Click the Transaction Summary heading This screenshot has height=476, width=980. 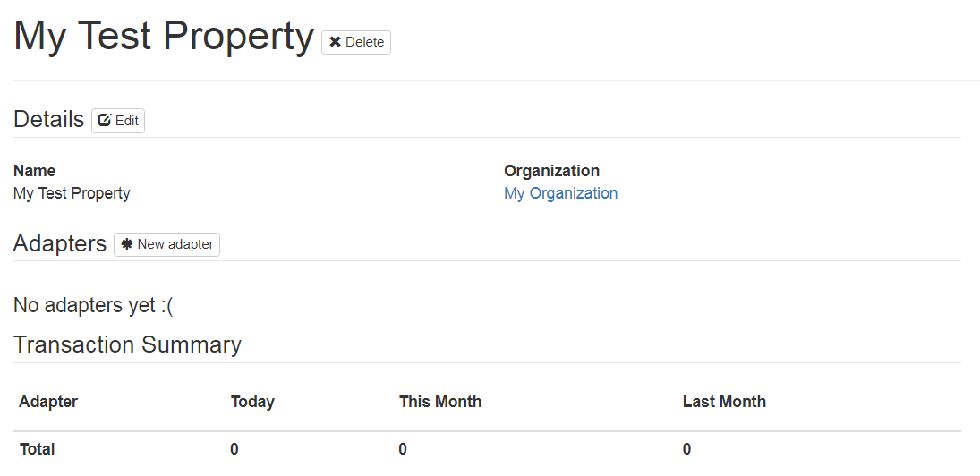[127, 344]
